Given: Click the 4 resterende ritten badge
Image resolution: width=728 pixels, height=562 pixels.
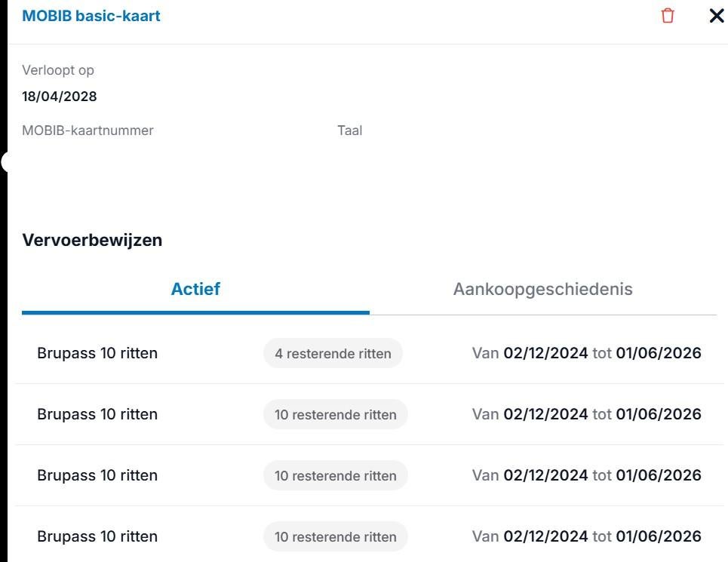Looking at the screenshot, I should 333,352.
